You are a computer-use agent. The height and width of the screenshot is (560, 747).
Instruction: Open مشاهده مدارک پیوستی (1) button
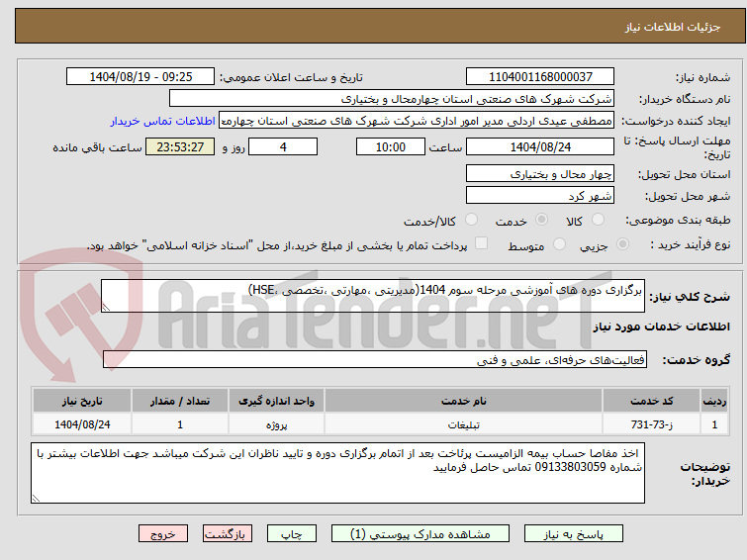[420, 534]
